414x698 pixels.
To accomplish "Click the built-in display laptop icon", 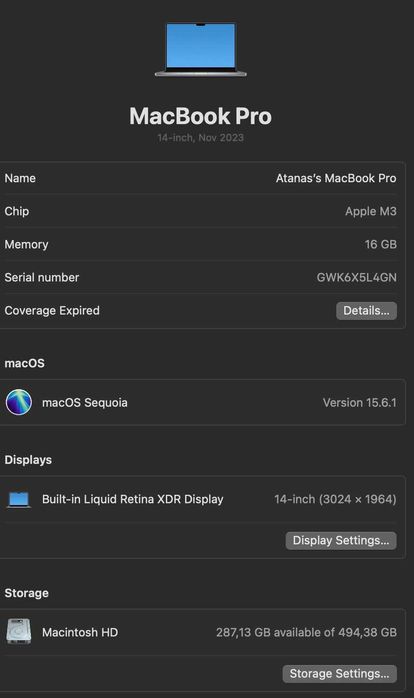I will (19, 499).
